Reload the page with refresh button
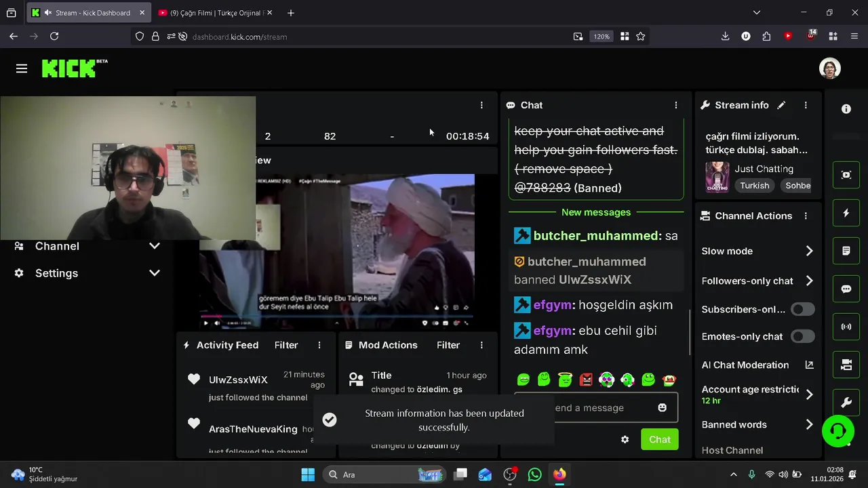 [x=54, y=37]
